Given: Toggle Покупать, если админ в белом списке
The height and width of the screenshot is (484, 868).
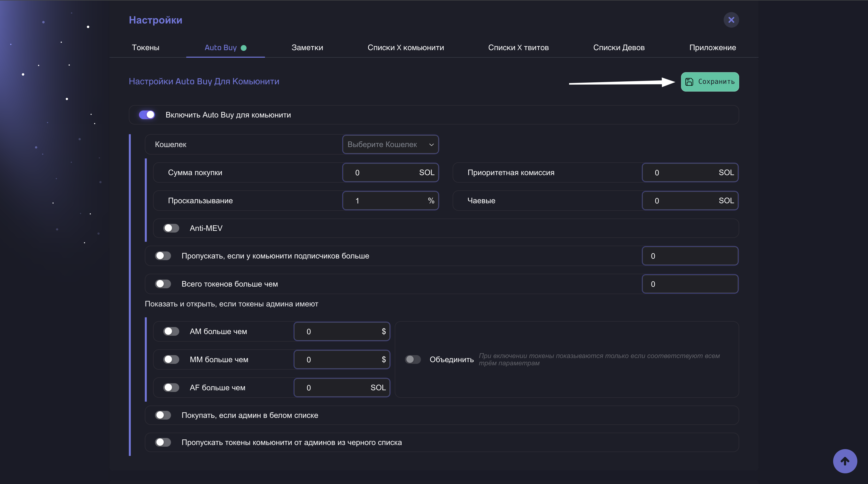Looking at the screenshot, I should (x=163, y=415).
